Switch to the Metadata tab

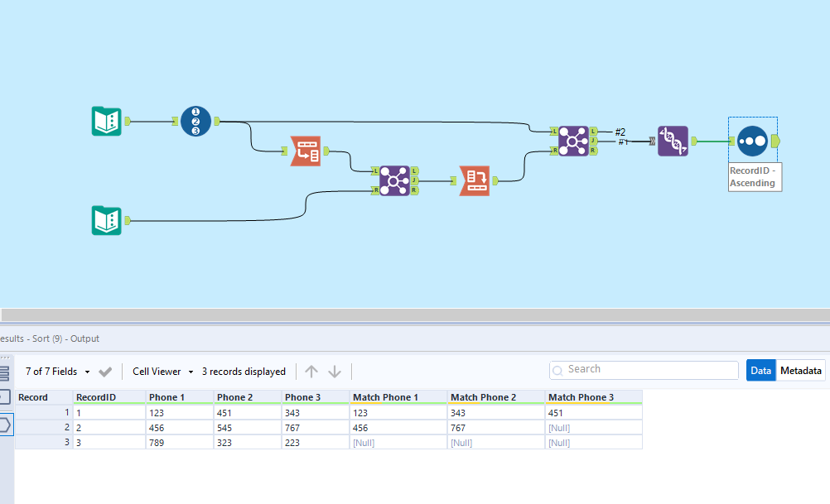click(800, 370)
